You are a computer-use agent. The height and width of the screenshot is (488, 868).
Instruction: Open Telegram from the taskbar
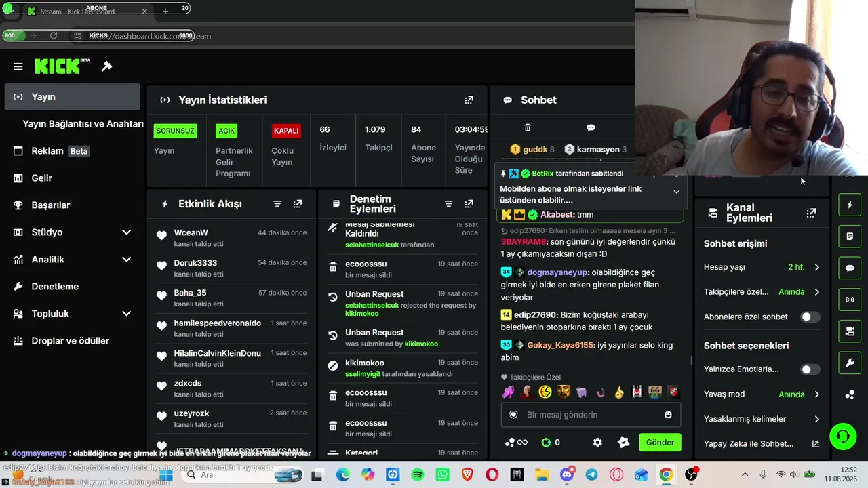click(591, 475)
